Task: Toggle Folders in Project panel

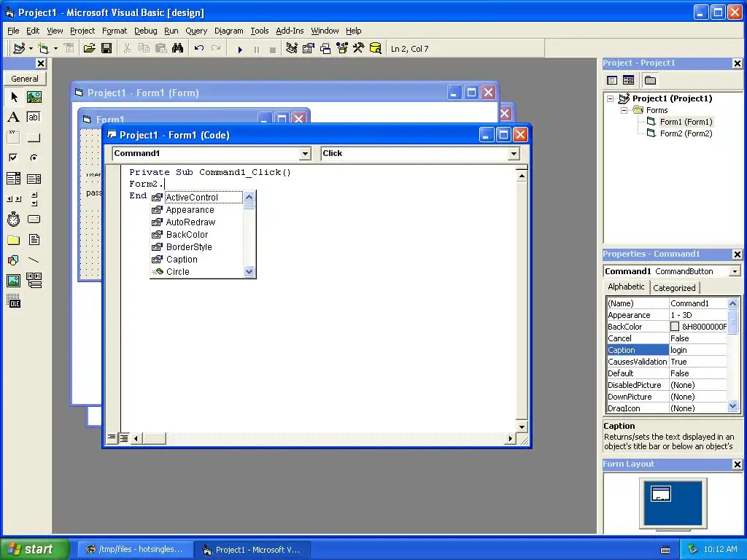Action: [x=650, y=80]
